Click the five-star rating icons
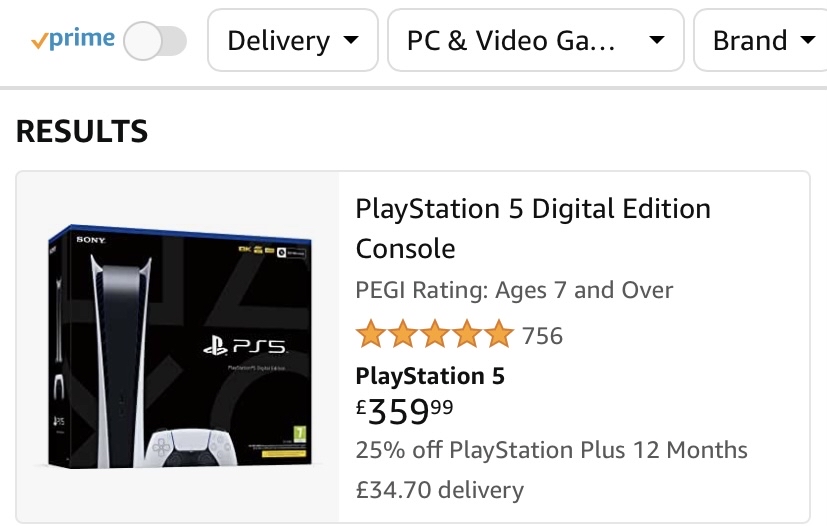This screenshot has width=827, height=526. coord(435,334)
